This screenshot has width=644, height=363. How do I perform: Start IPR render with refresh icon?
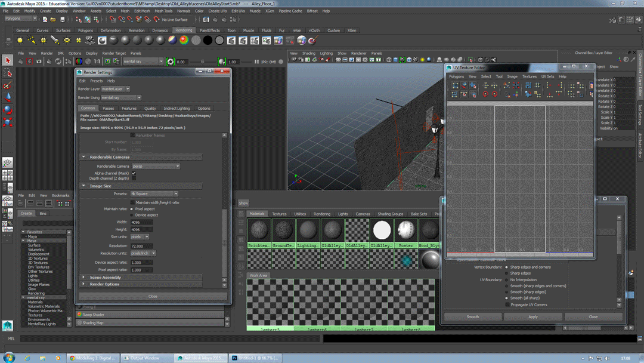pos(58,61)
